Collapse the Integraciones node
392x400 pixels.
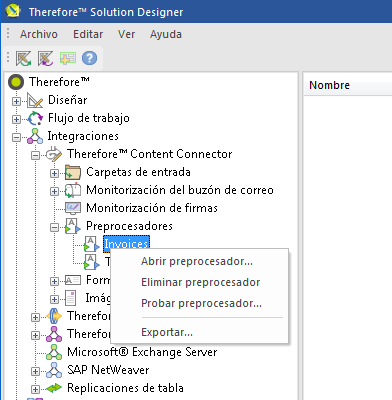pos(16,137)
